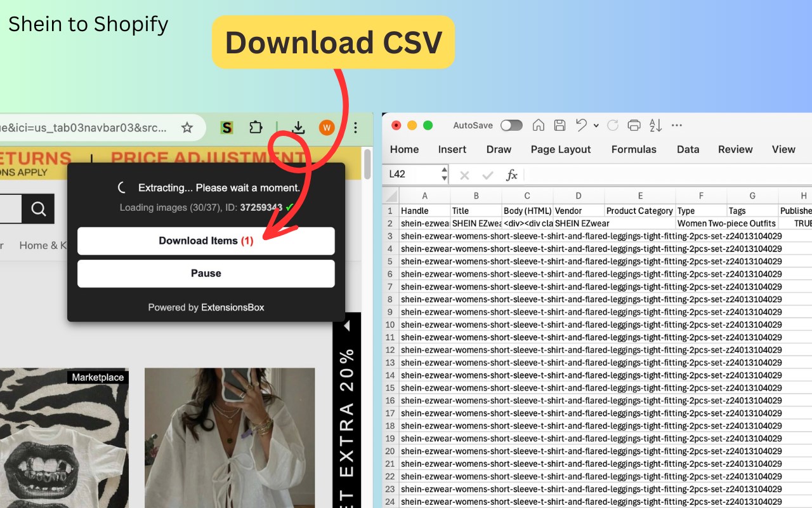Click Chrome address bar URL
Image resolution: width=812 pixels, height=508 pixels.
click(x=83, y=128)
